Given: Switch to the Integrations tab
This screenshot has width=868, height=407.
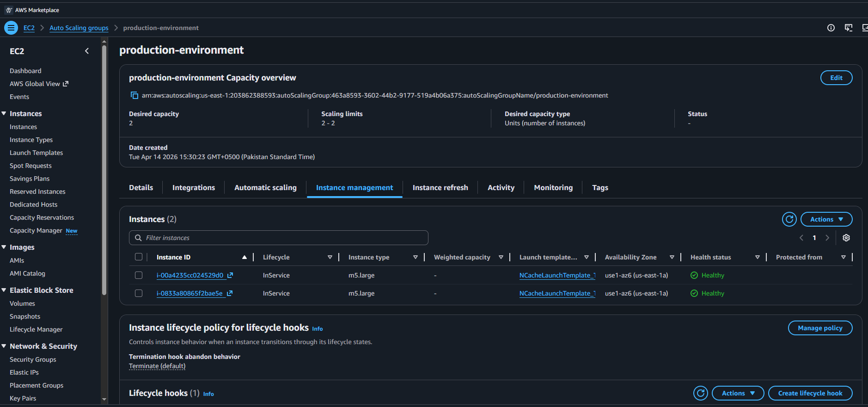Looking at the screenshot, I should click(194, 187).
